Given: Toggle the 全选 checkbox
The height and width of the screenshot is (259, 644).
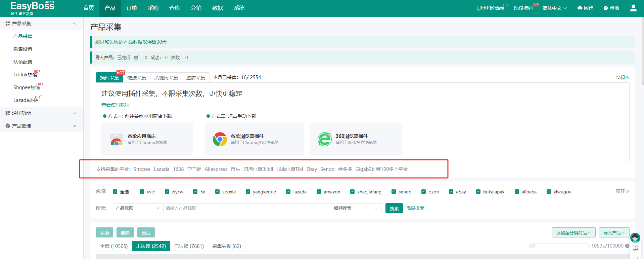Looking at the screenshot, I should click(115, 192).
